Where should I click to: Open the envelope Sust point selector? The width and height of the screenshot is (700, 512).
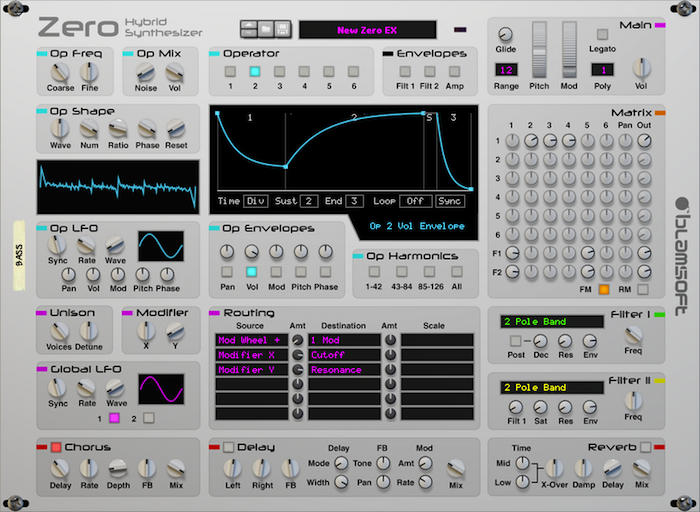309,201
